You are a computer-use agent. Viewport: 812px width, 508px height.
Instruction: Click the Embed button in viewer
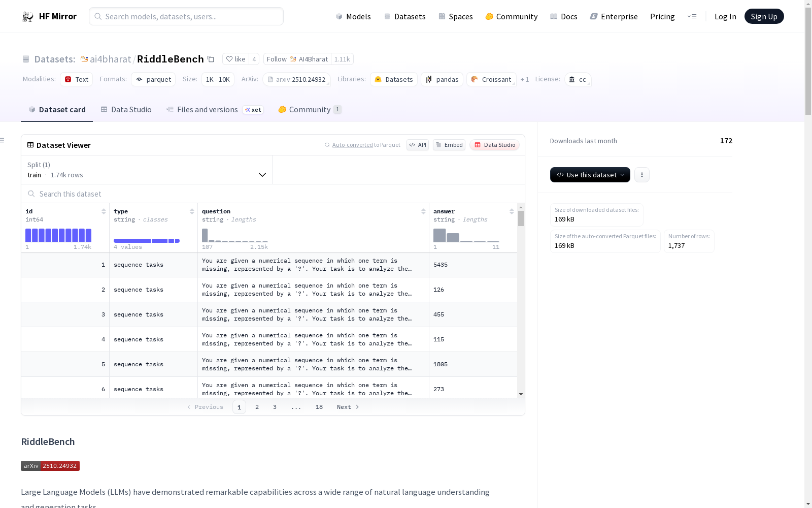[449, 145]
